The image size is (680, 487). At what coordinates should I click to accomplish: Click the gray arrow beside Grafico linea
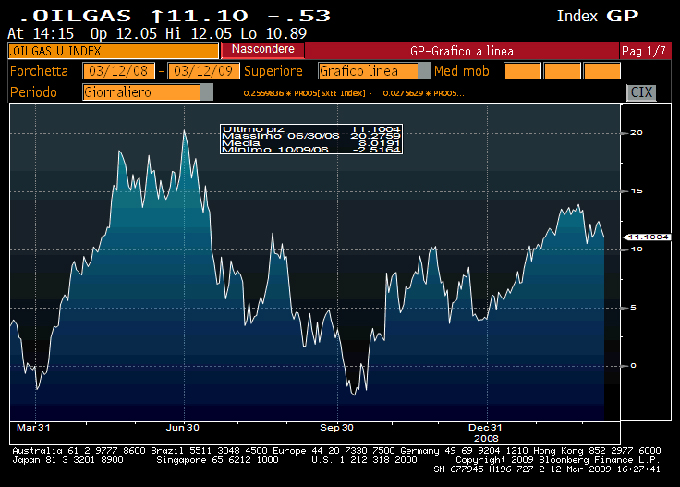coord(425,71)
